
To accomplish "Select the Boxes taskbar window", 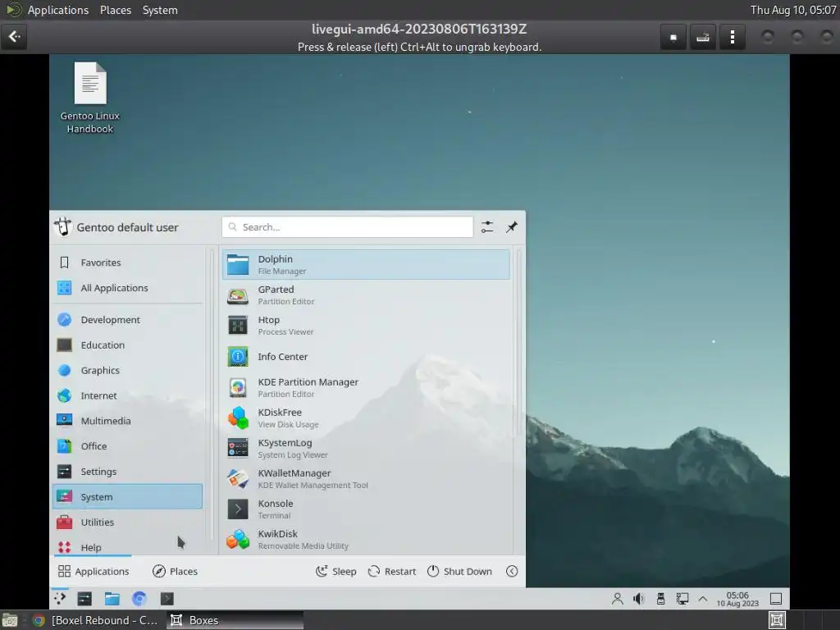I will point(235,620).
